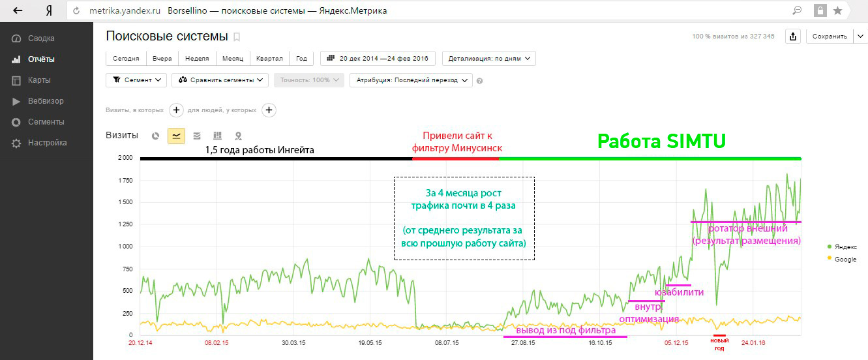Click the Сегменты pie icon
Viewport: 868px width, 360px height.
coord(16,122)
